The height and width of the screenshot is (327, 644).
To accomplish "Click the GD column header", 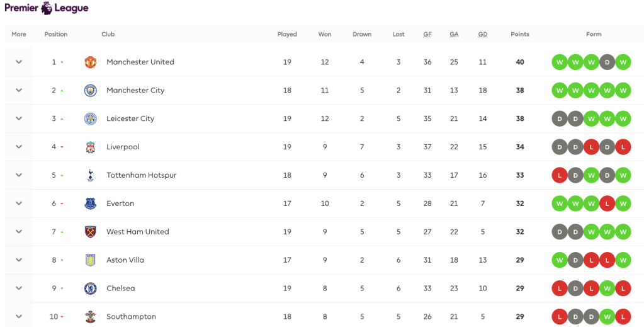I will pyautogui.click(x=483, y=35).
